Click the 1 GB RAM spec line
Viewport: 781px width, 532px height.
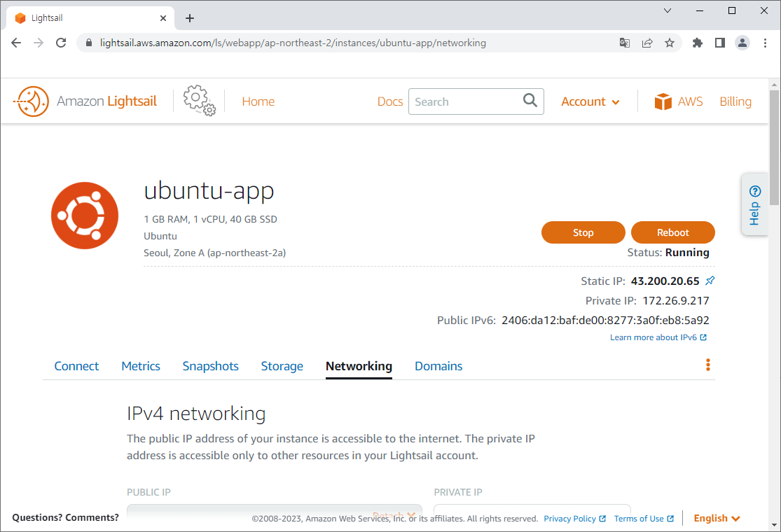(x=210, y=219)
